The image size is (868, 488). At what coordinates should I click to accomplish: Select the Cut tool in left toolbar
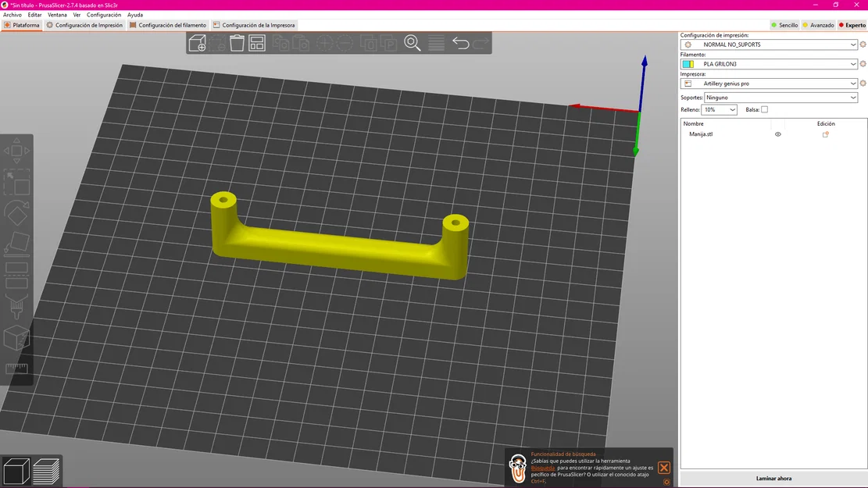[16, 276]
